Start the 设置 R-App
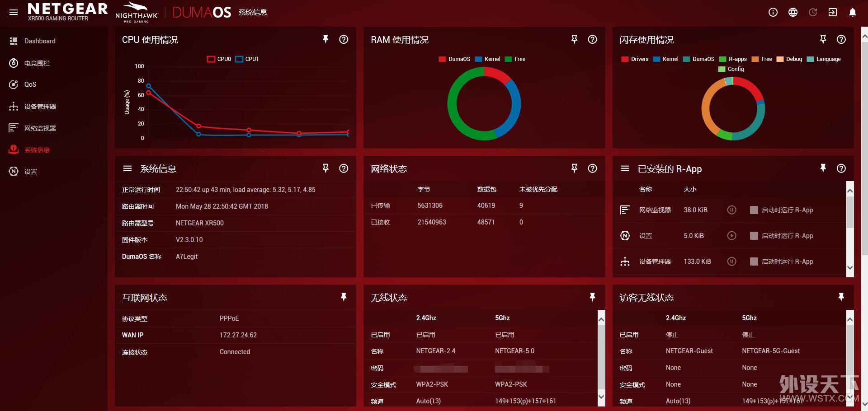Screen dimensions: 868x411 pos(731,236)
